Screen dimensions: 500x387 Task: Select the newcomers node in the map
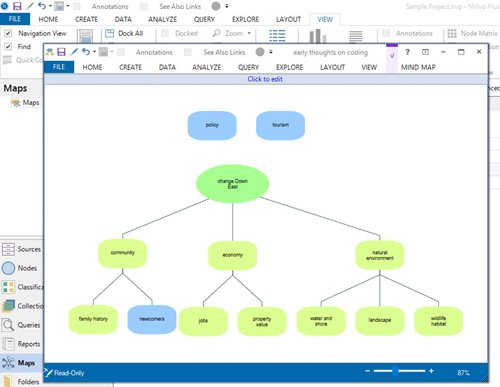152,319
